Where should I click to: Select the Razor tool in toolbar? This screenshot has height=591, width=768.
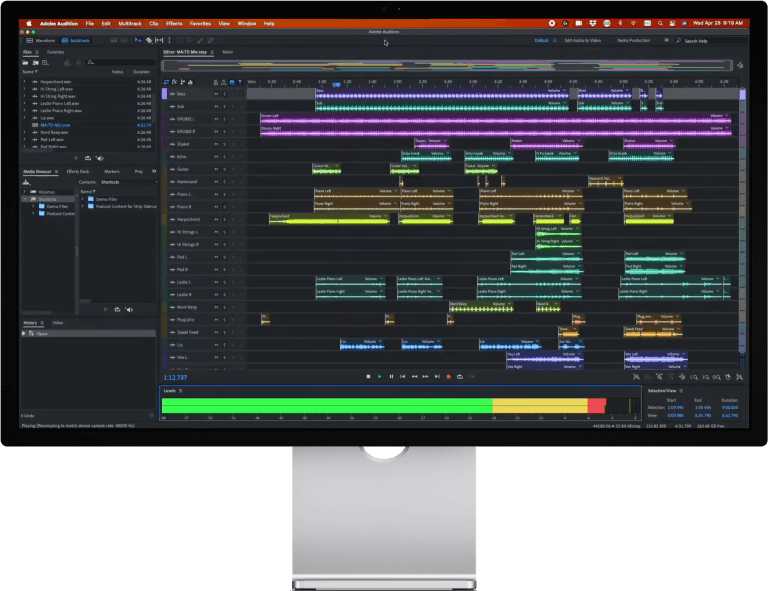[149, 41]
